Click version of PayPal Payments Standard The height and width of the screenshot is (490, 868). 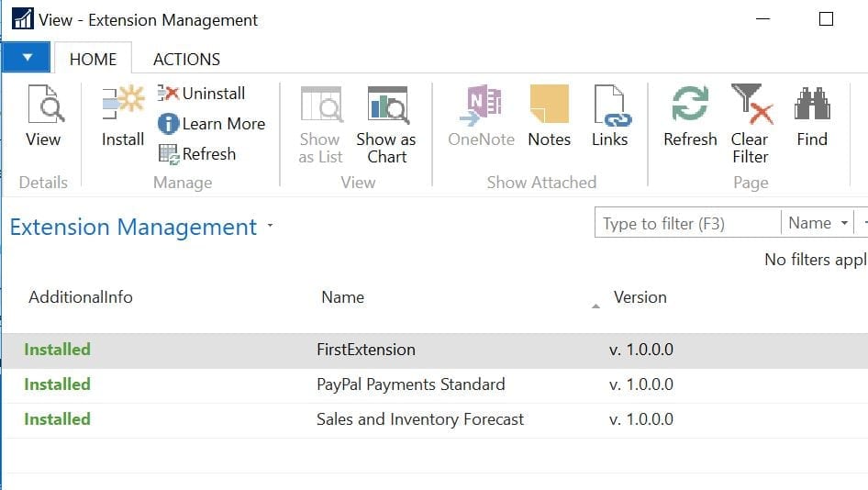641,384
